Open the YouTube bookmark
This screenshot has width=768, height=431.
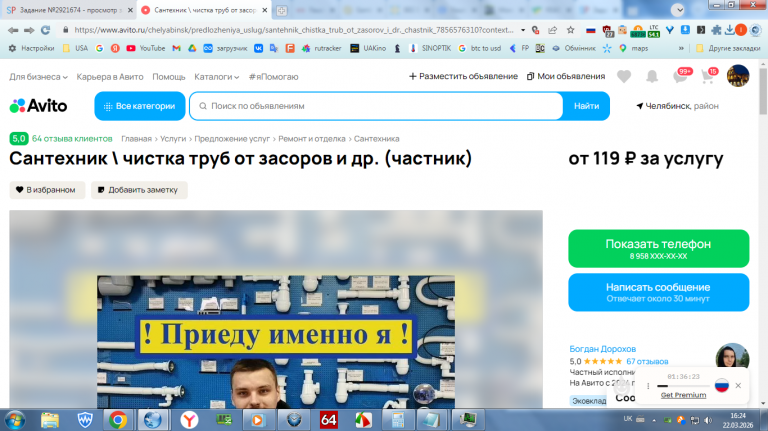[145, 48]
